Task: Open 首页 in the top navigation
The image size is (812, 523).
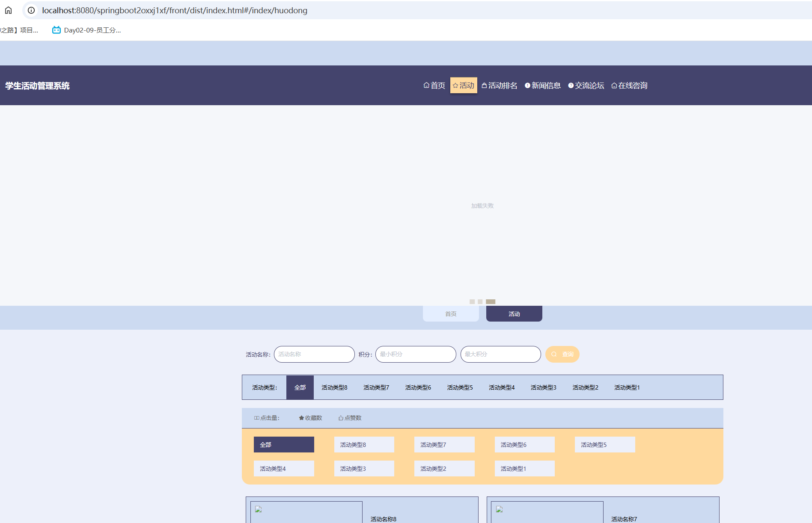Action: tap(434, 86)
